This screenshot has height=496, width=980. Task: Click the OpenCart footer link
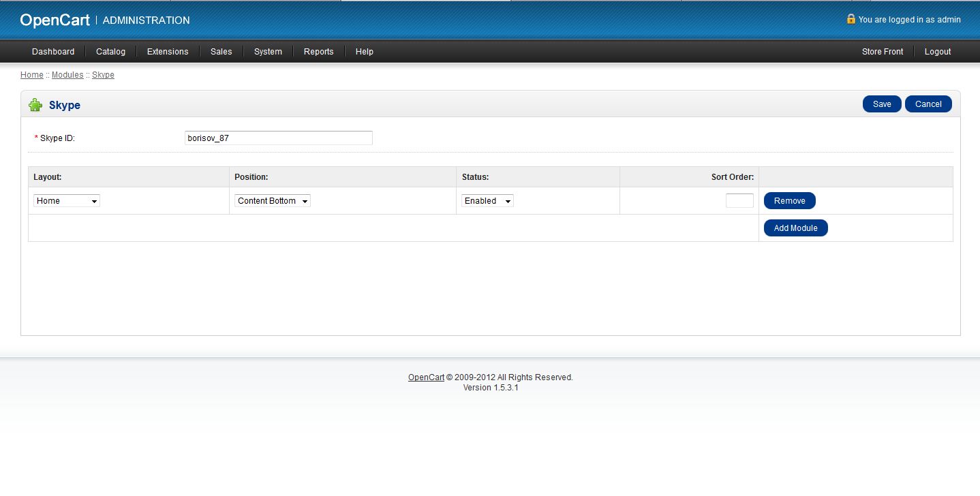427,377
